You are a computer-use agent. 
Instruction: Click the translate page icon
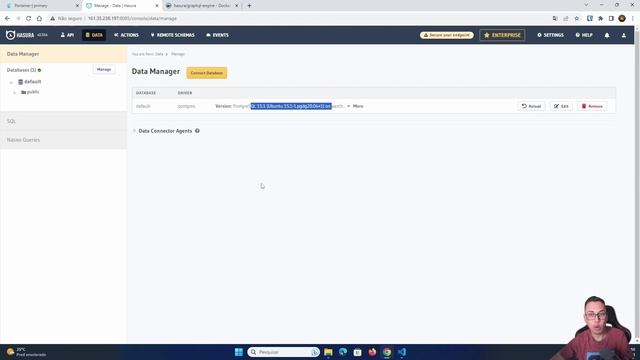(x=555, y=18)
